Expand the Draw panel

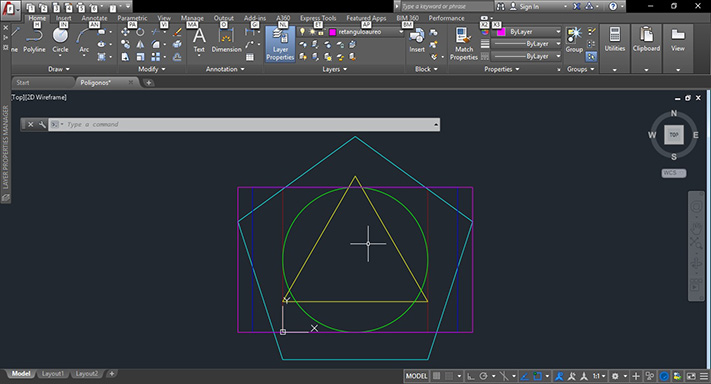point(58,69)
